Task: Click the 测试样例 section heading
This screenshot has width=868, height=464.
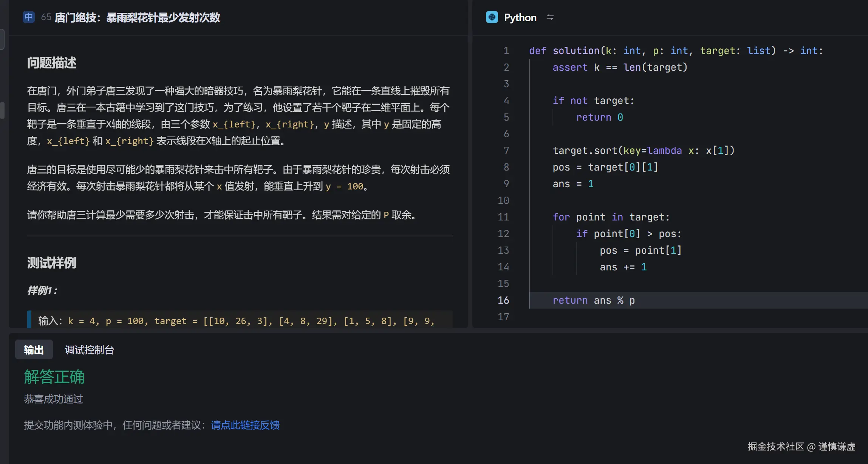Action: (x=52, y=262)
